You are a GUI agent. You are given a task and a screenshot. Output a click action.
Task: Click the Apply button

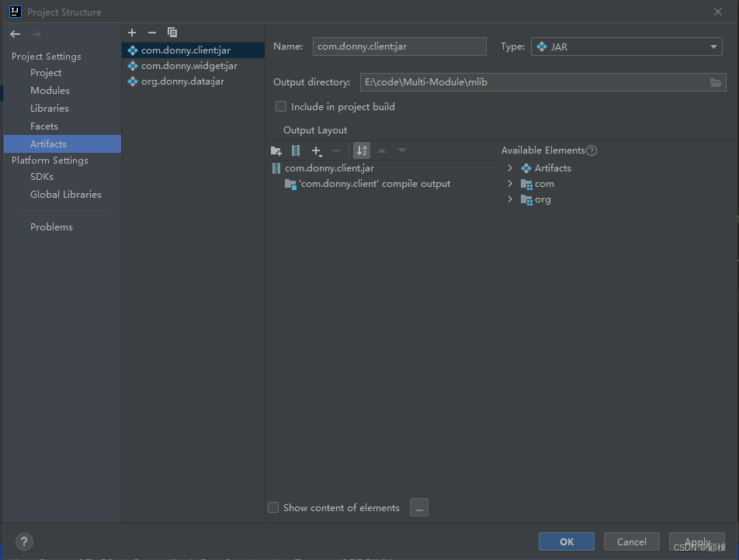tap(697, 541)
